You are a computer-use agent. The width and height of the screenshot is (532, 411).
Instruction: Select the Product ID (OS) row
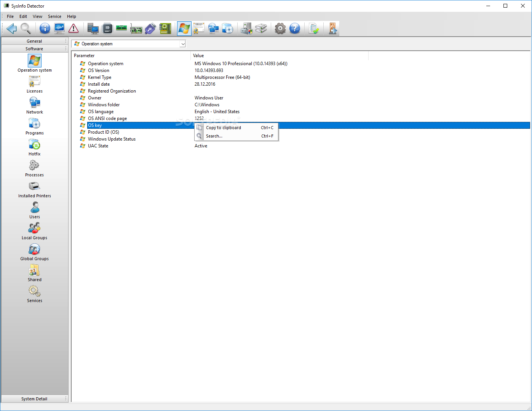pos(301,132)
